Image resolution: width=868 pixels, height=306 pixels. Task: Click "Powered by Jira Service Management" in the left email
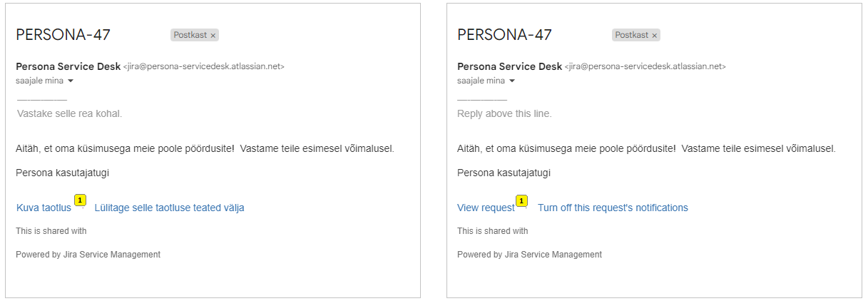88,255
